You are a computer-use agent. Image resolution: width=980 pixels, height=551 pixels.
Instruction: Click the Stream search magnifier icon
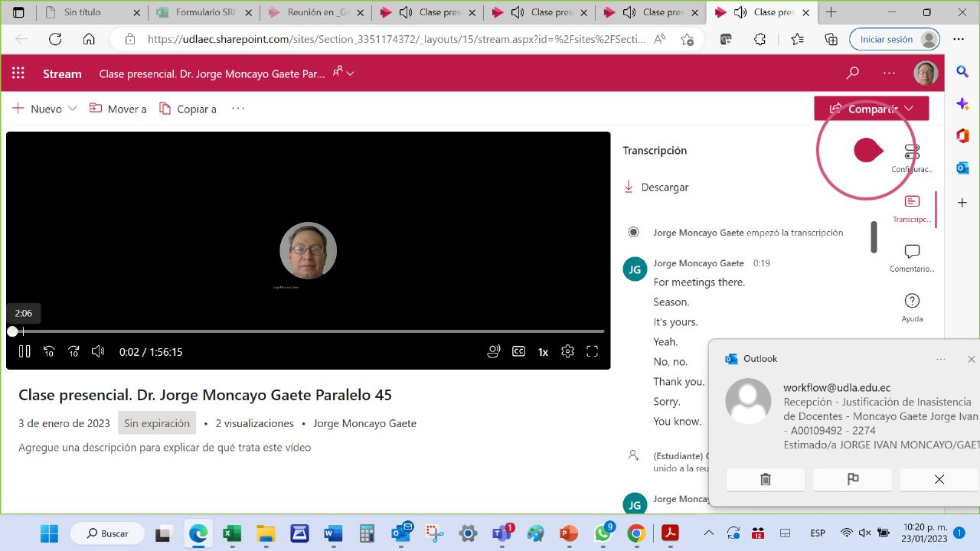[x=852, y=73]
